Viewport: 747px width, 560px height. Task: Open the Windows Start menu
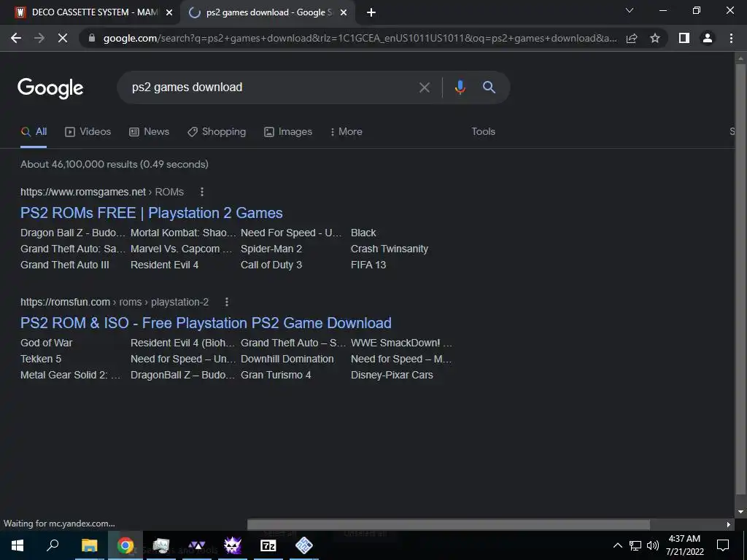tap(18, 545)
